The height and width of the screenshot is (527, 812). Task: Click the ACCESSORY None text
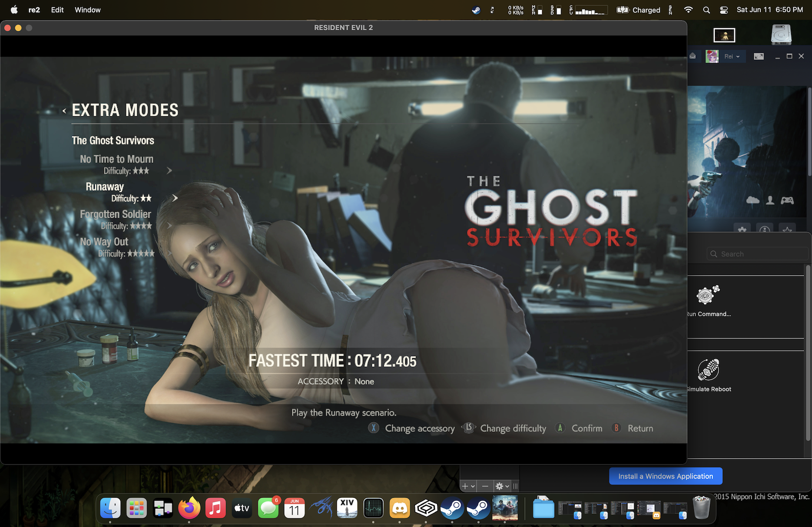tap(336, 382)
